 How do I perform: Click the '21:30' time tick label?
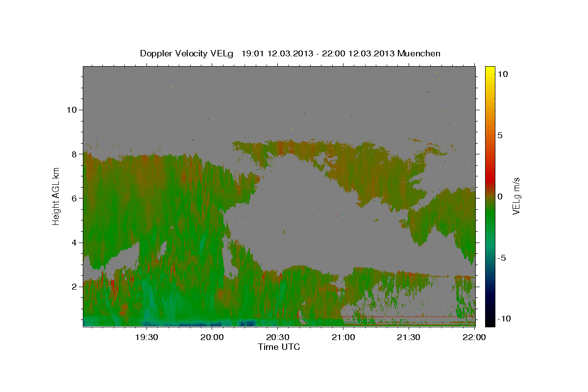(x=408, y=337)
